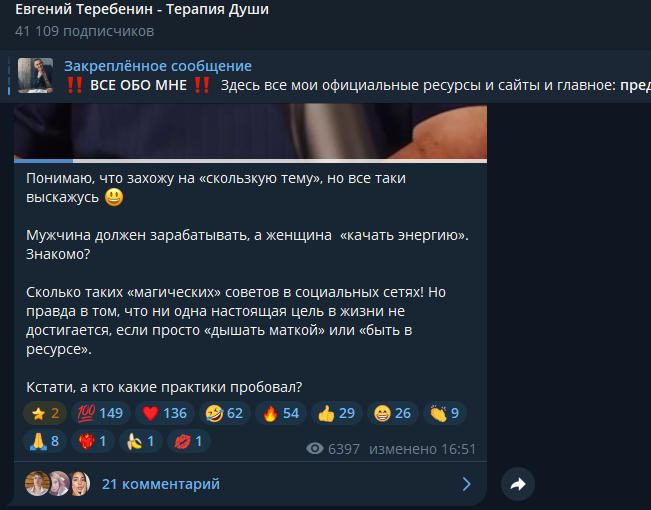Click the banana reaction
The image size is (651, 510).
[x=141, y=441]
